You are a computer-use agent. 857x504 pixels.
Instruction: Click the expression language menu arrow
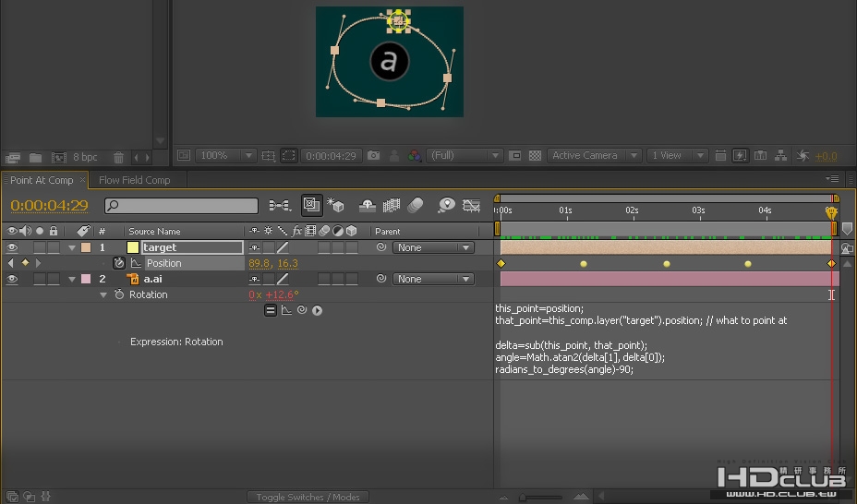[x=317, y=310]
